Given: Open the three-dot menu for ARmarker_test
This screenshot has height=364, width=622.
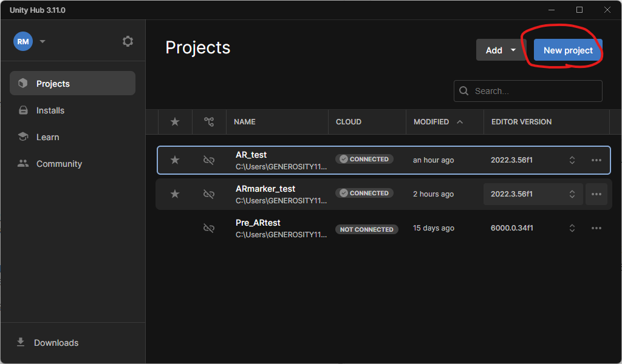Looking at the screenshot, I should 596,194.
